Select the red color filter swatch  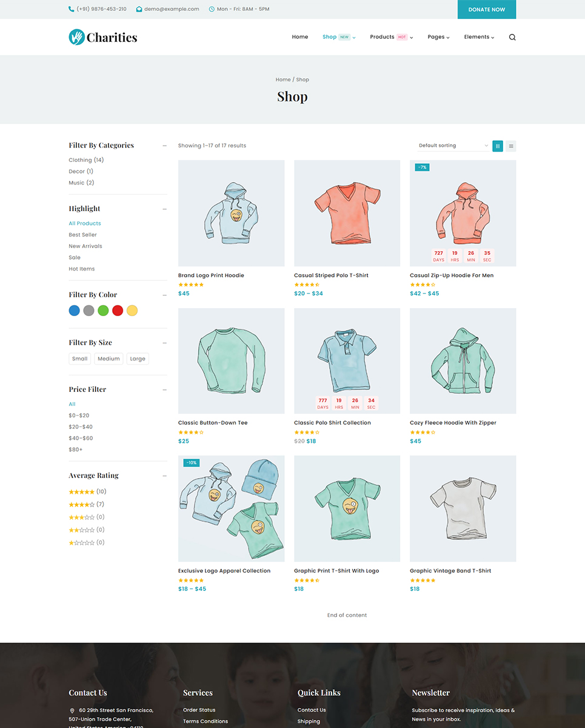pos(118,310)
